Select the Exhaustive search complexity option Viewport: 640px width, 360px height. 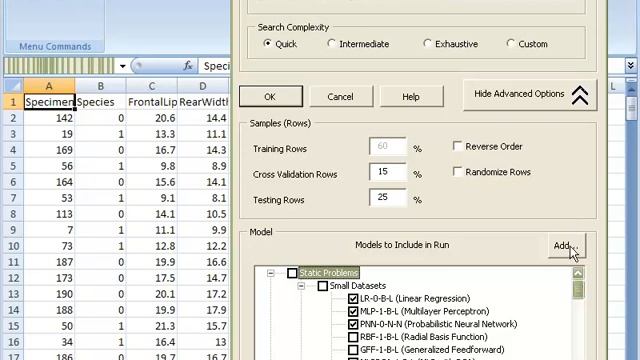point(427,43)
